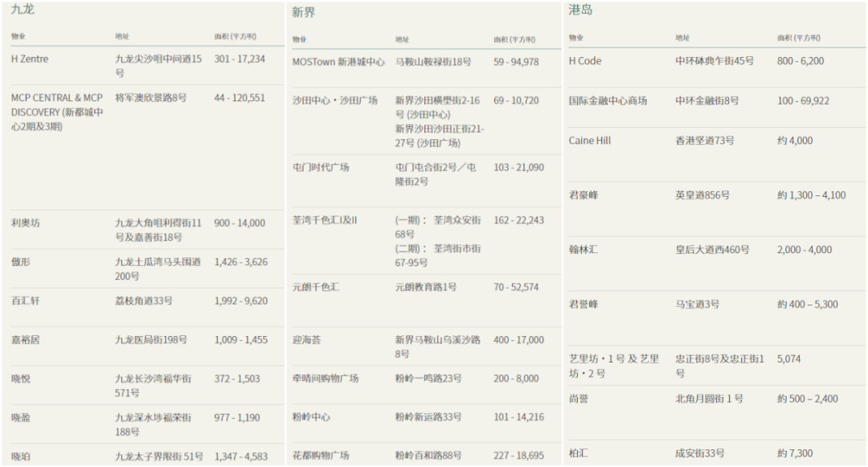This screenshot has height=467, width=868.
Task: Select the 花都购物广场 property
Action: click(x=321, y=456)
